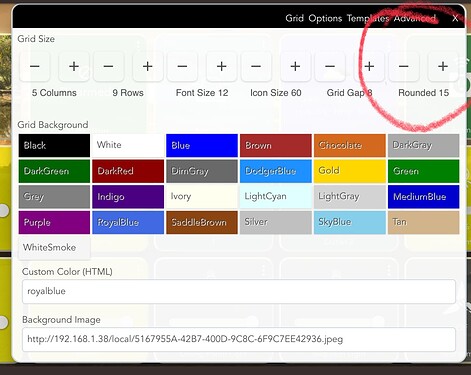The image size is (471, 375).
Task: Decrease the number of Rows
Action: (109, 66)
